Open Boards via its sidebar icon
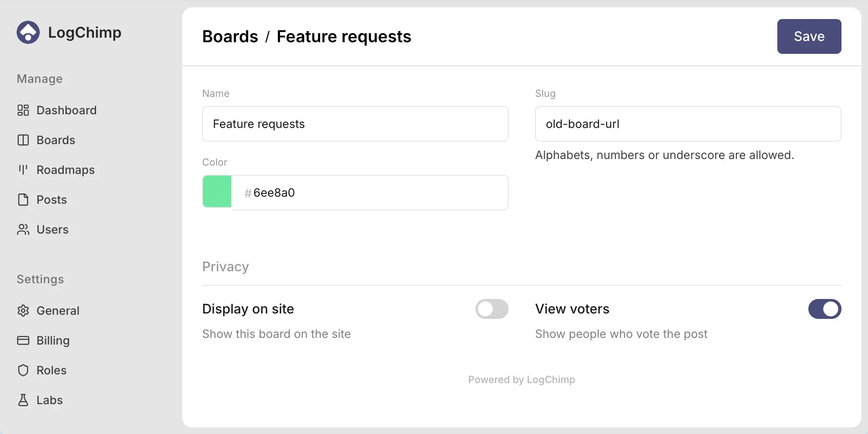 tap(23, 140)
